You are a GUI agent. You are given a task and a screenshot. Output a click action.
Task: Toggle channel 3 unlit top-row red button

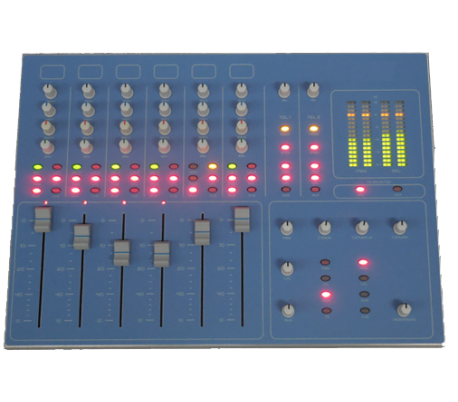point(135,166)
